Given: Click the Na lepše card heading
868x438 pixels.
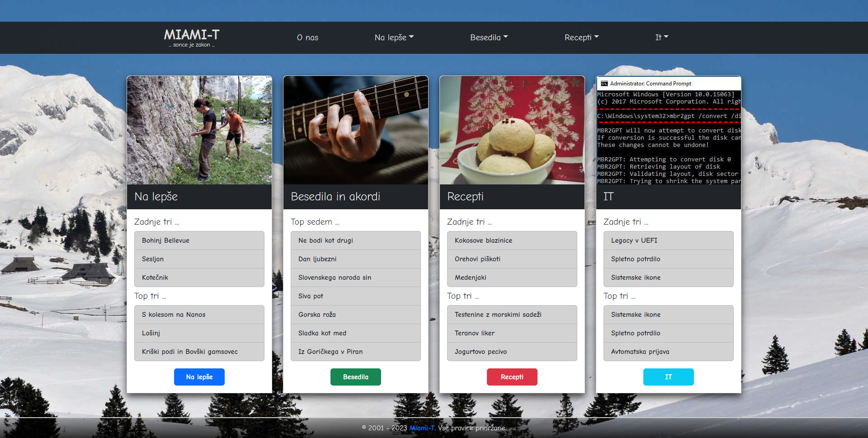Looking at the screenshot, I should pos(156,197).
